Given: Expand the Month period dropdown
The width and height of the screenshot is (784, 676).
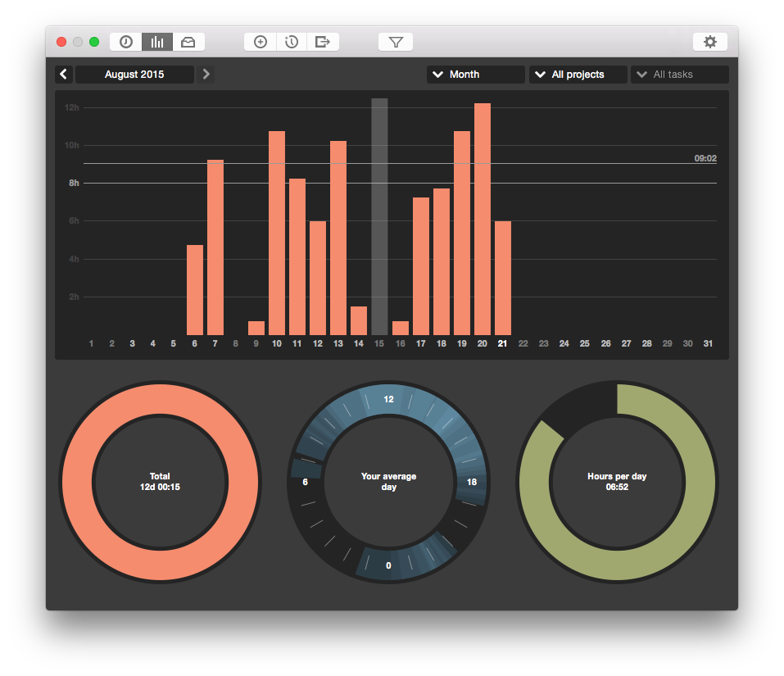Looking at the screenshot, I should pos(475,75).
